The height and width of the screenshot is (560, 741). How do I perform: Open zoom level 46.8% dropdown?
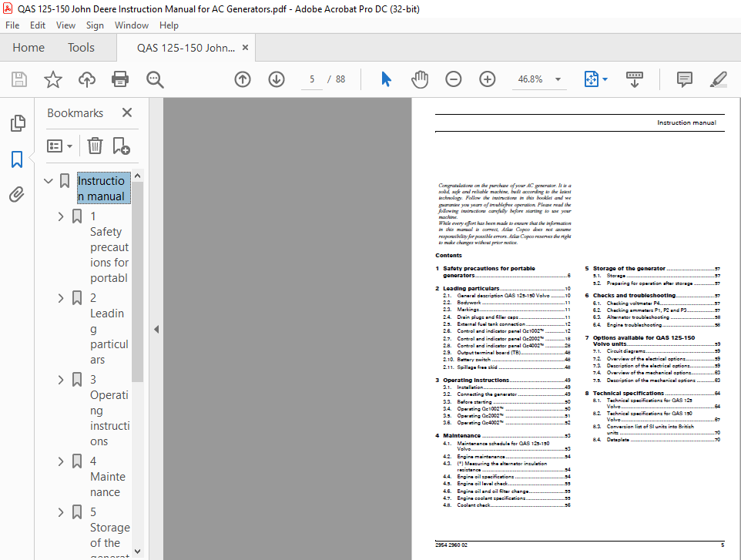point(558,79)
